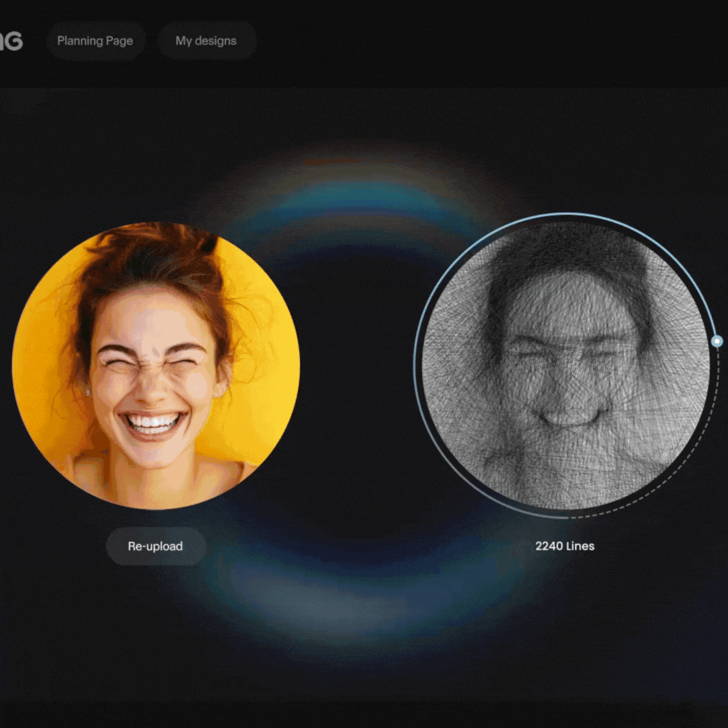
Task: Click the smiling mouth in the original photo
Action: (154, 424)
